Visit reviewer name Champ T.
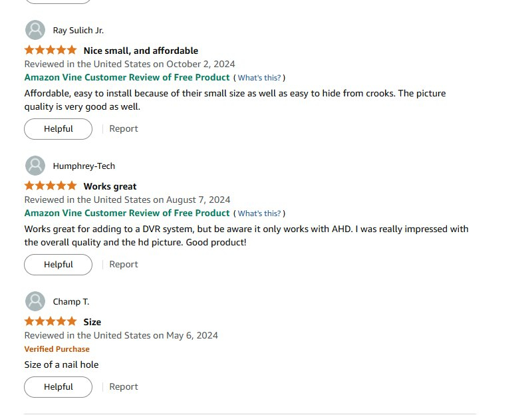 pos(71,302)
